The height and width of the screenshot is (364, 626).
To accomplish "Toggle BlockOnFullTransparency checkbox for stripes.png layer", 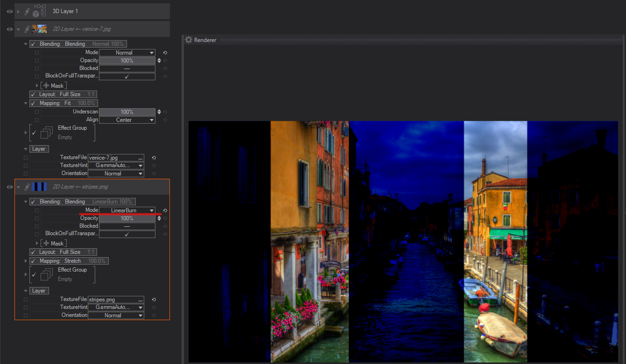I will (127, 234).
